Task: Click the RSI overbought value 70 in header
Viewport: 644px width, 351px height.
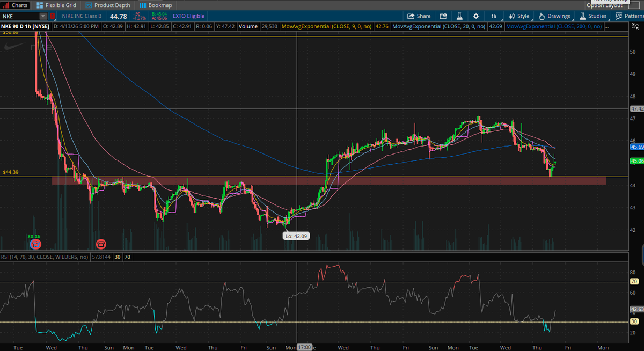Action: tap(128, 257)
